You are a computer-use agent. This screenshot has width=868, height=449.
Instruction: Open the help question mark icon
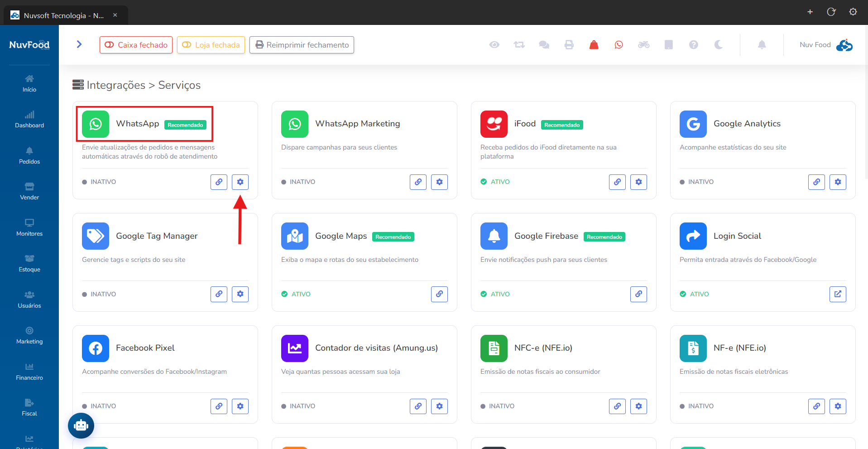(x=694, y=45)
